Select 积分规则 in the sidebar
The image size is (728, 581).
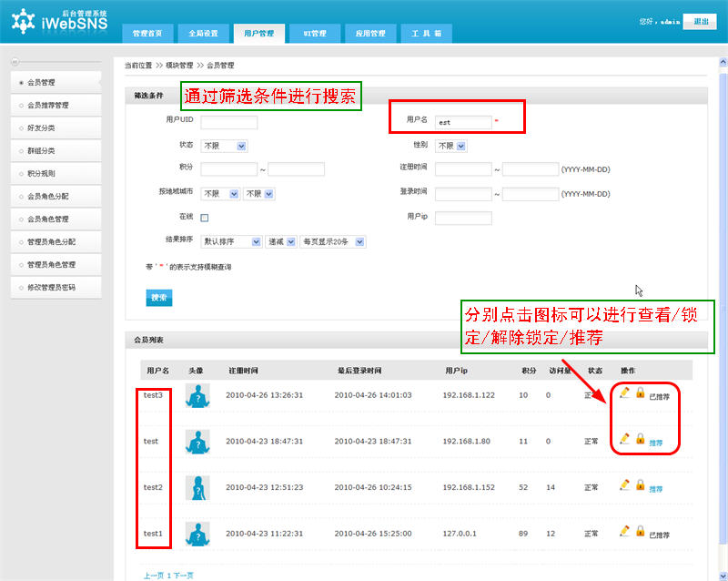click(56, 173)
